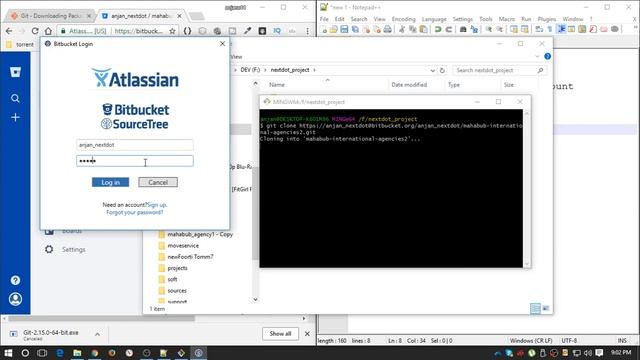Click the Open file icon in Notepad++ toolbar
The height and width of the screenshot is (360, 640).
point(334,29)
